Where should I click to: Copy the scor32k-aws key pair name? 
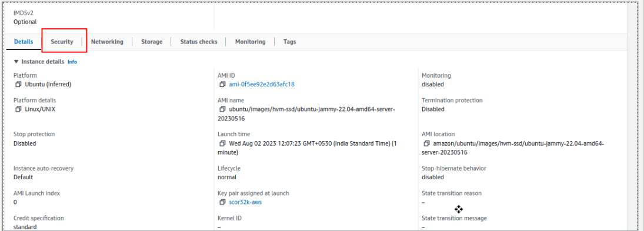pyautogui.click(x=222, y=202)
